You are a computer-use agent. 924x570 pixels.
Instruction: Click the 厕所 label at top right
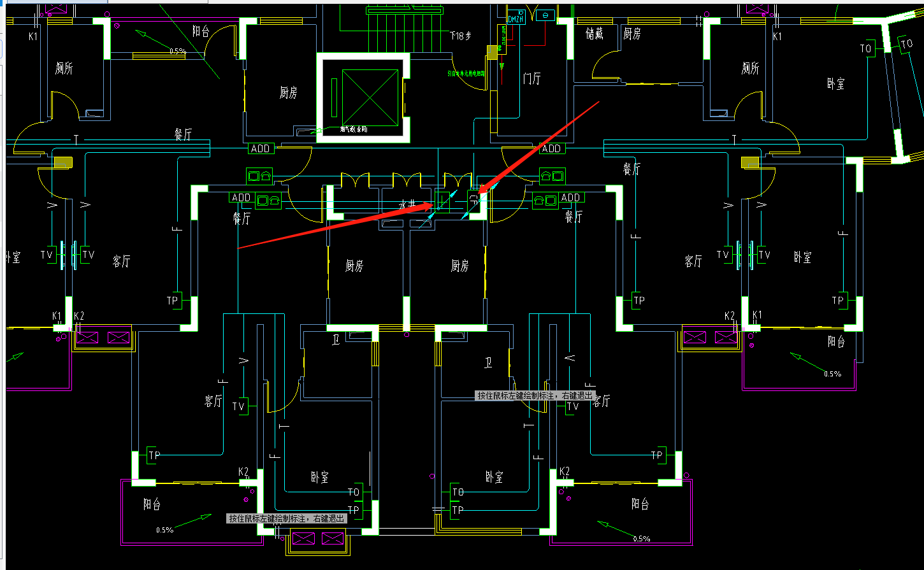751,68
